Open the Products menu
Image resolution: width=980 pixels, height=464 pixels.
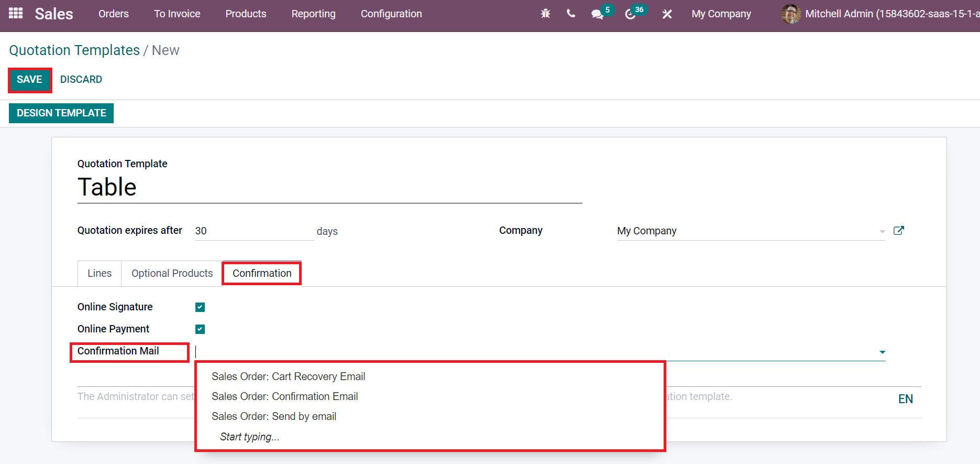pyautogui.click(x=246, y=14)
